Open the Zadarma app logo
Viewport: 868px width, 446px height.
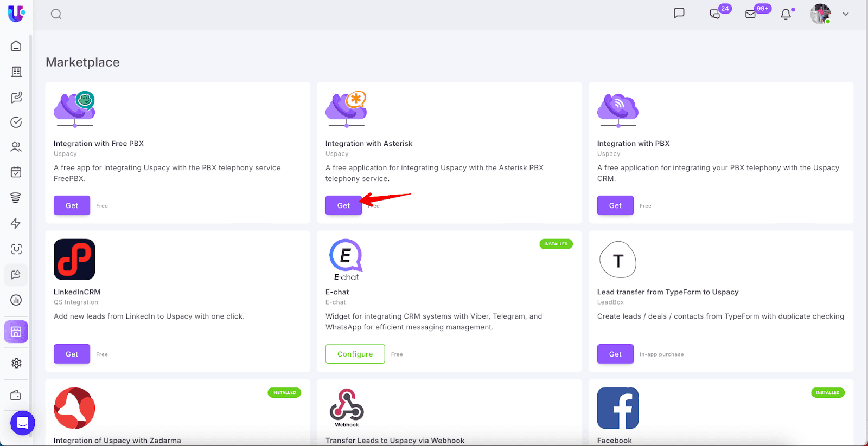[74, 408]
